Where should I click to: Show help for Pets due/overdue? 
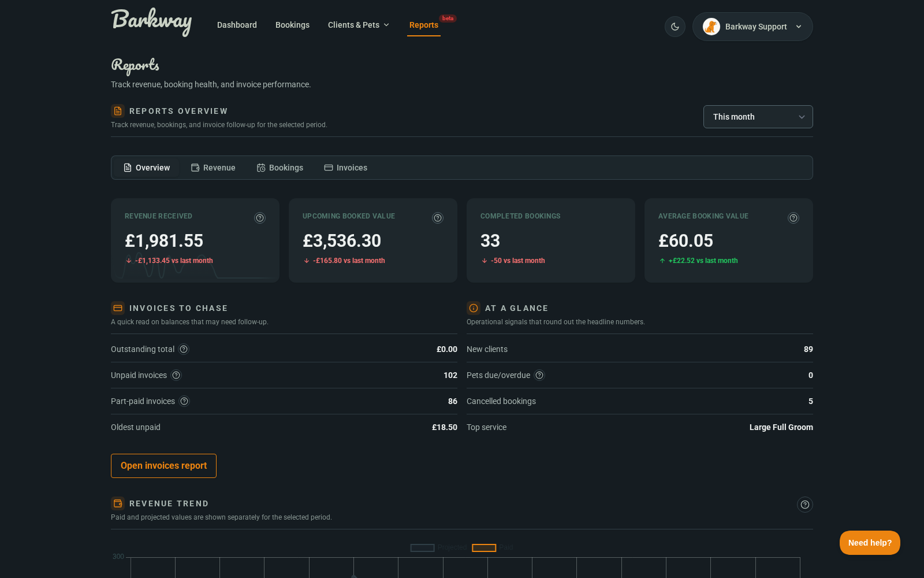tap(539, 375)
